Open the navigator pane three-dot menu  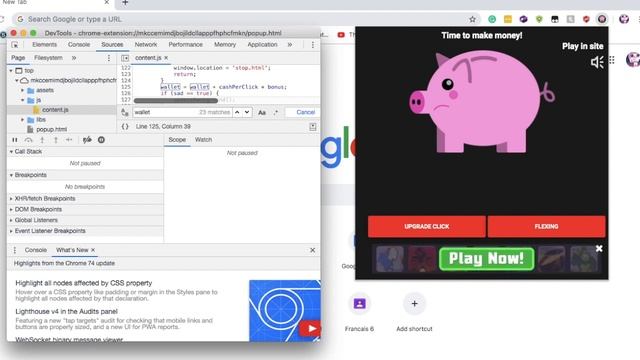pos(109,58)
